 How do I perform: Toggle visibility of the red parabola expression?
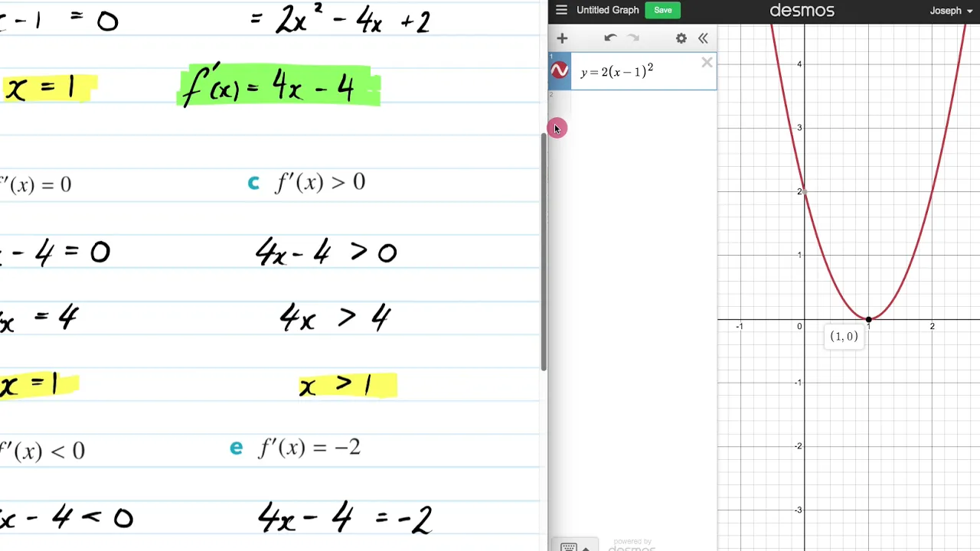pyautogui.click(x=560, y=70)
